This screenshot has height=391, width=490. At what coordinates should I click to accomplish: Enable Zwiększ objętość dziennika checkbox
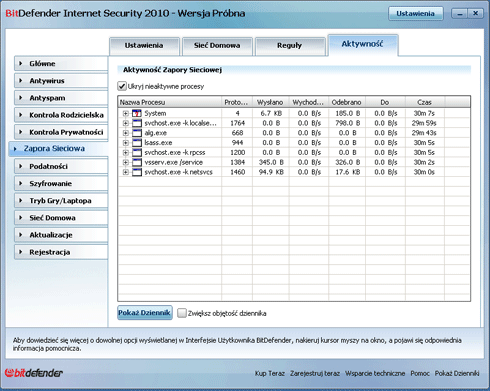pos(182,313)
